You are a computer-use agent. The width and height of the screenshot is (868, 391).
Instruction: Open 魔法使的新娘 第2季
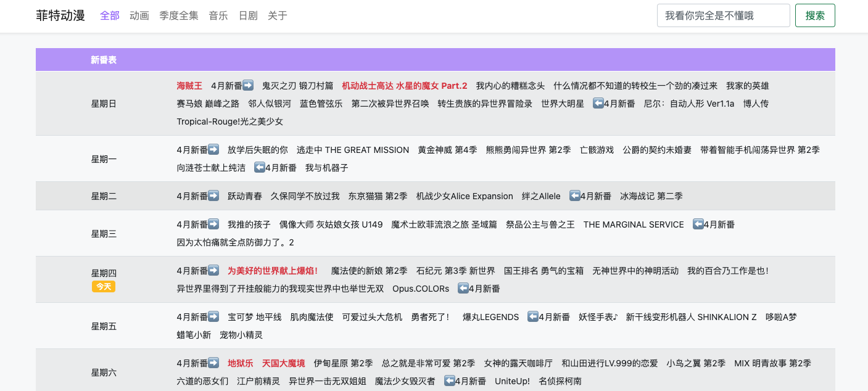pos(370,271)
